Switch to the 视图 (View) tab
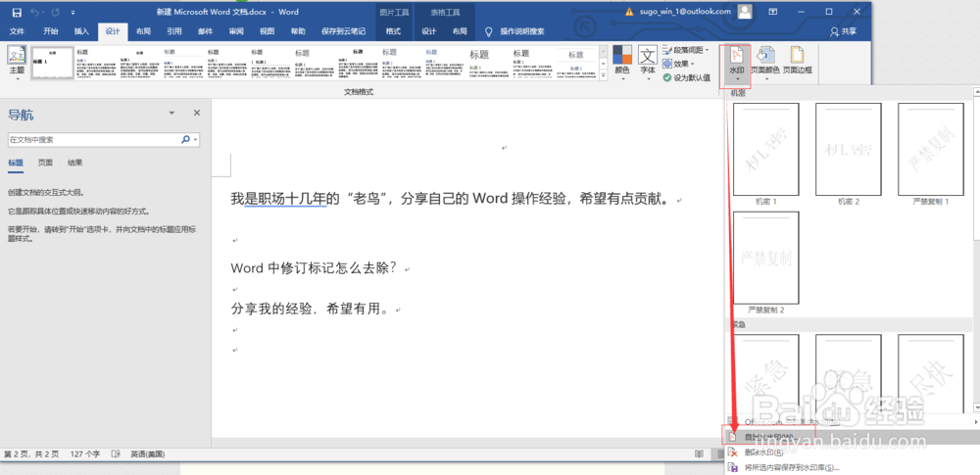The width and height of the screenshot is (980, 475). coord(267,31)
